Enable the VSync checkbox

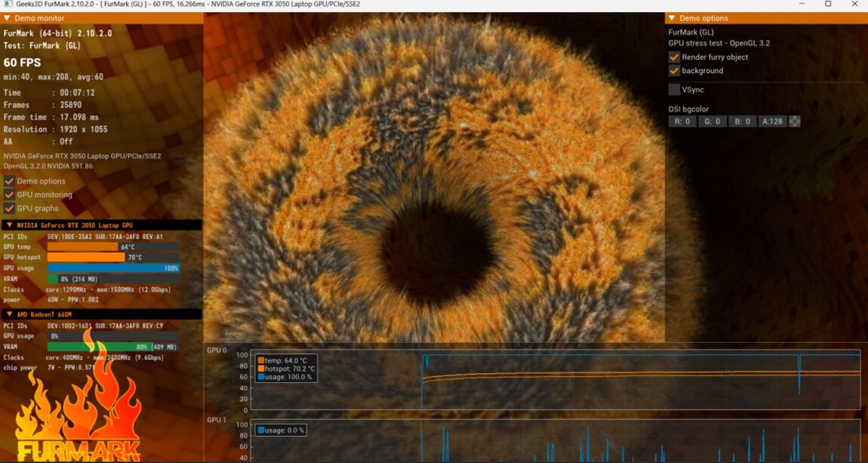point(674,90)
